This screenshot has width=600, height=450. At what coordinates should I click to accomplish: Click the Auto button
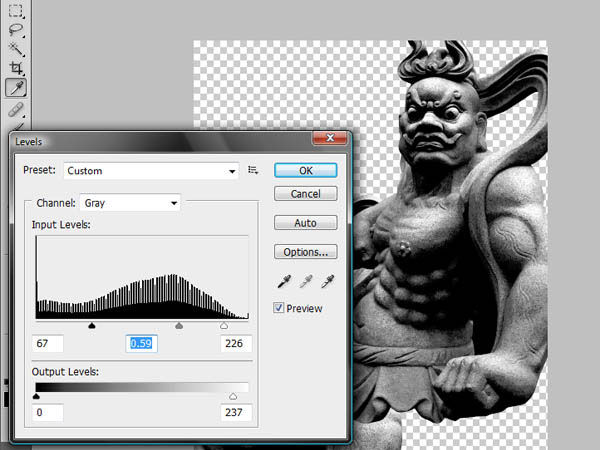(x=305, y=223)
